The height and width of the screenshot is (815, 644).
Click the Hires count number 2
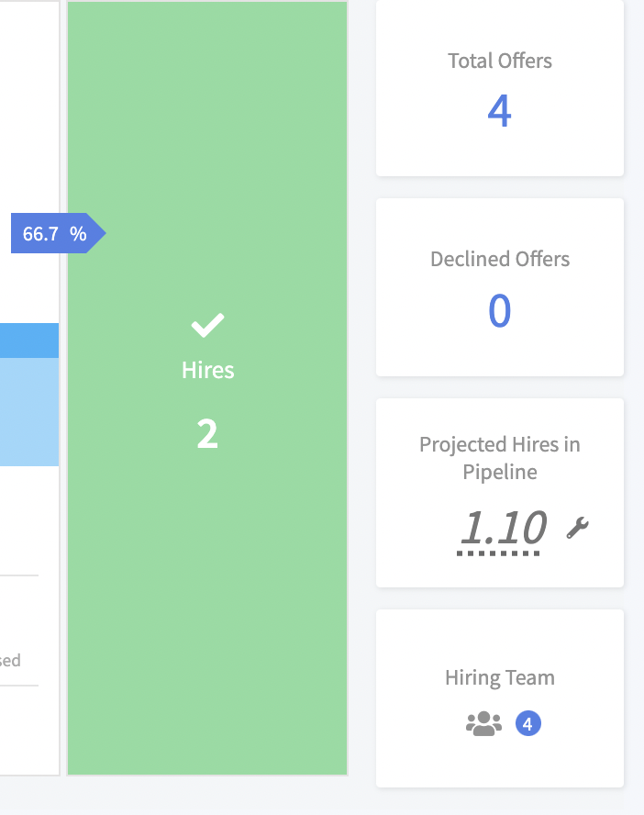207,434
